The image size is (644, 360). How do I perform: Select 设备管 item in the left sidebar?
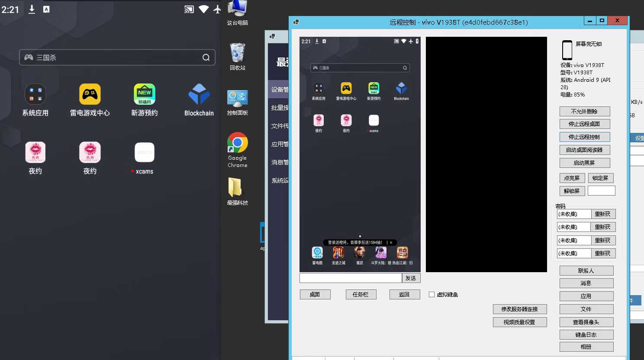click(x=279, y=90)
